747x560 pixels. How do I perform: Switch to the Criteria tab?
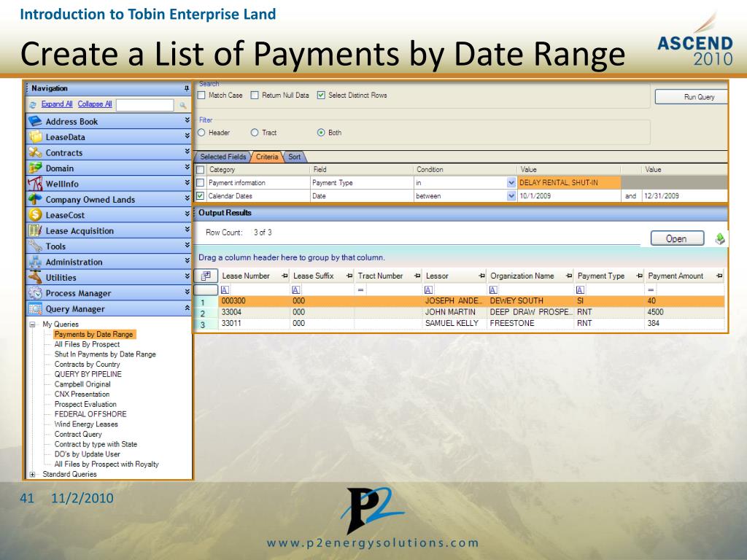(267, 157)
